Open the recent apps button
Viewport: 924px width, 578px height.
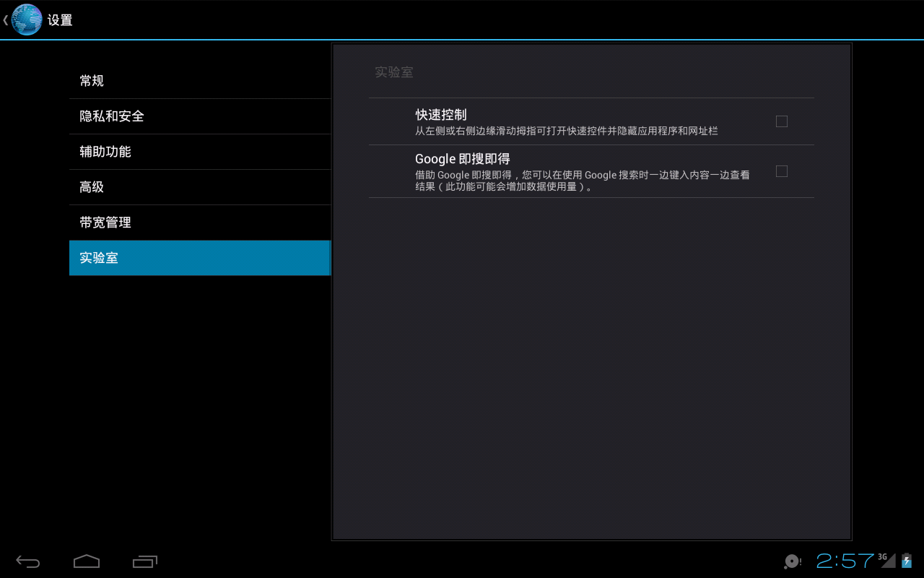145,561
